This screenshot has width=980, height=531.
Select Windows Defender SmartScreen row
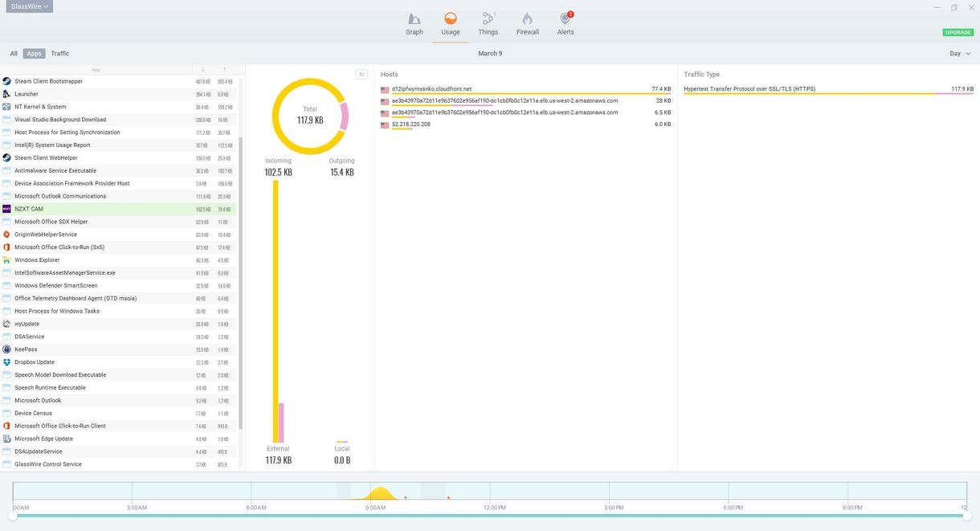pyautogui.click(x=119, y=285)
